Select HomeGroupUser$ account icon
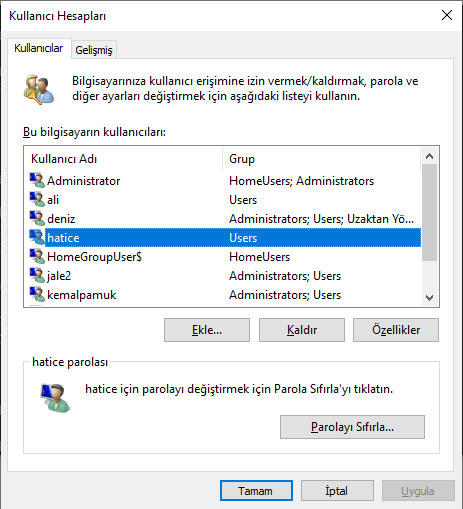The image size is (463, 509). coord(37,257)
